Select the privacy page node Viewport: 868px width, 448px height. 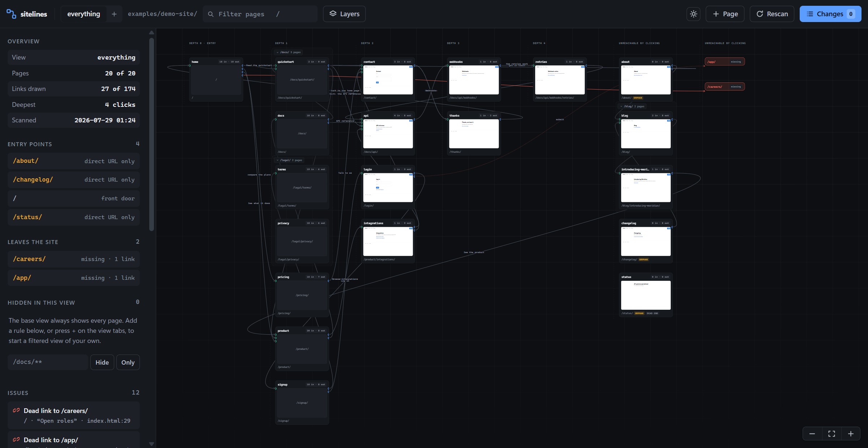302,241
